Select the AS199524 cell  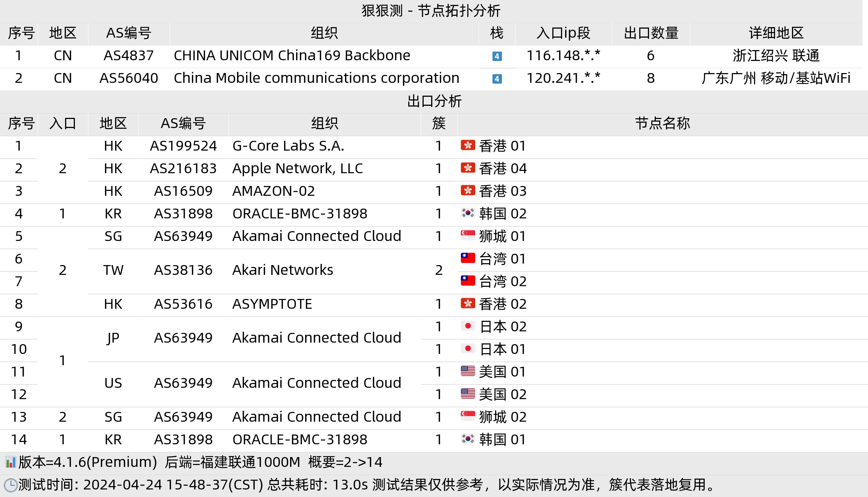click(x=183, y=146)
